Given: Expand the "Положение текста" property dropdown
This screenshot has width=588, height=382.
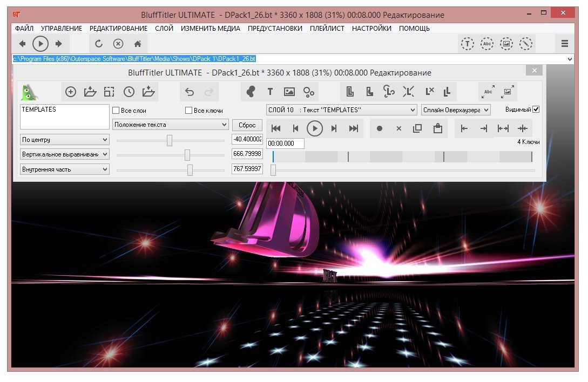Looking at the screenshot, I should [171, 125].
